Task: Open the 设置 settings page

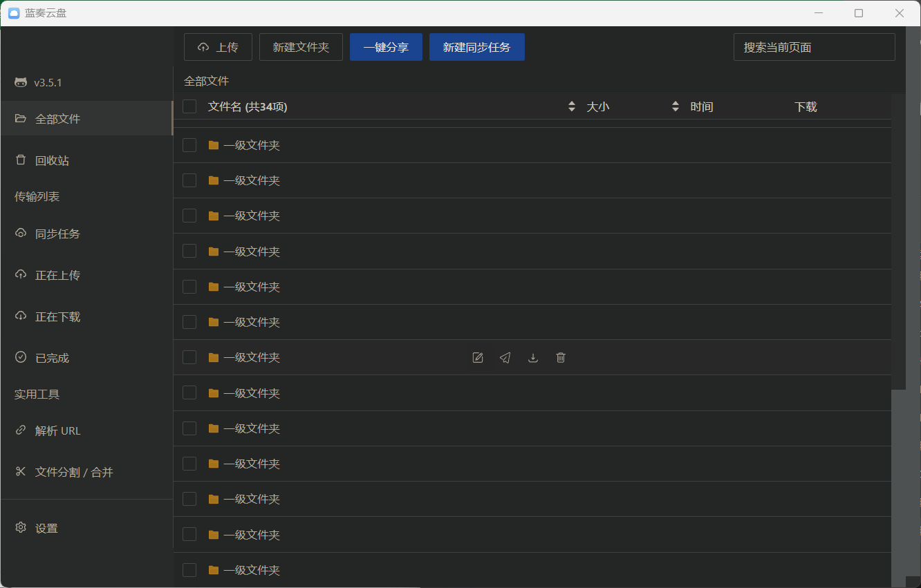Action: [86, 528]
